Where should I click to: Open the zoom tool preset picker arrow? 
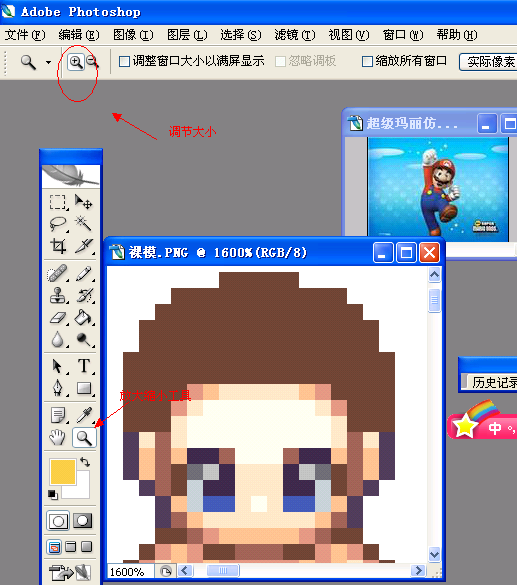[x=48, y=62]
